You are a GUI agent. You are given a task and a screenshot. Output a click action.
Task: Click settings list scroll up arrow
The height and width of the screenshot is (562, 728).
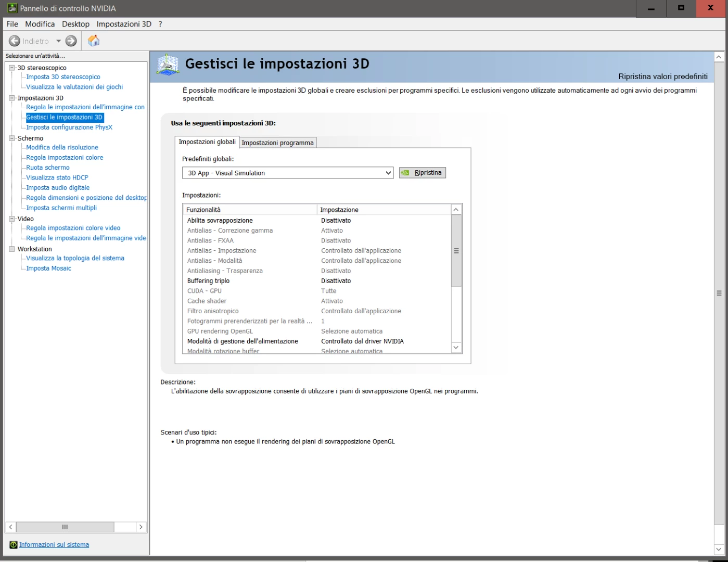[456, 210]
